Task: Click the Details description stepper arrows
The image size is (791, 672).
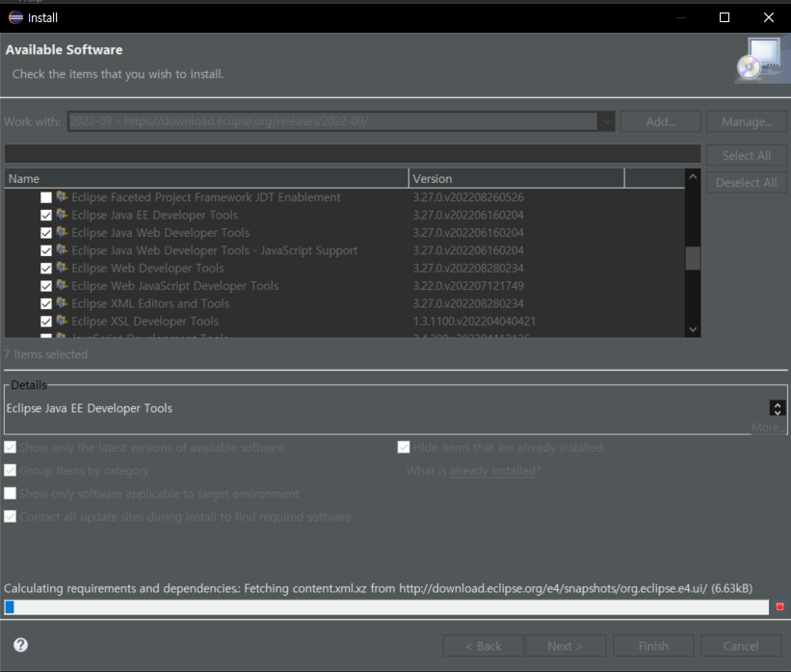Action: [778, 408]
